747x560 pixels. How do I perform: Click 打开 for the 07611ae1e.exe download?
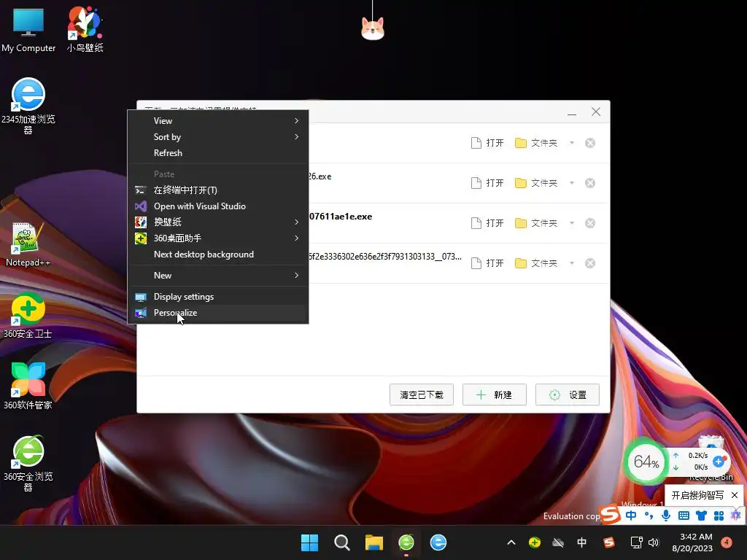487,223
